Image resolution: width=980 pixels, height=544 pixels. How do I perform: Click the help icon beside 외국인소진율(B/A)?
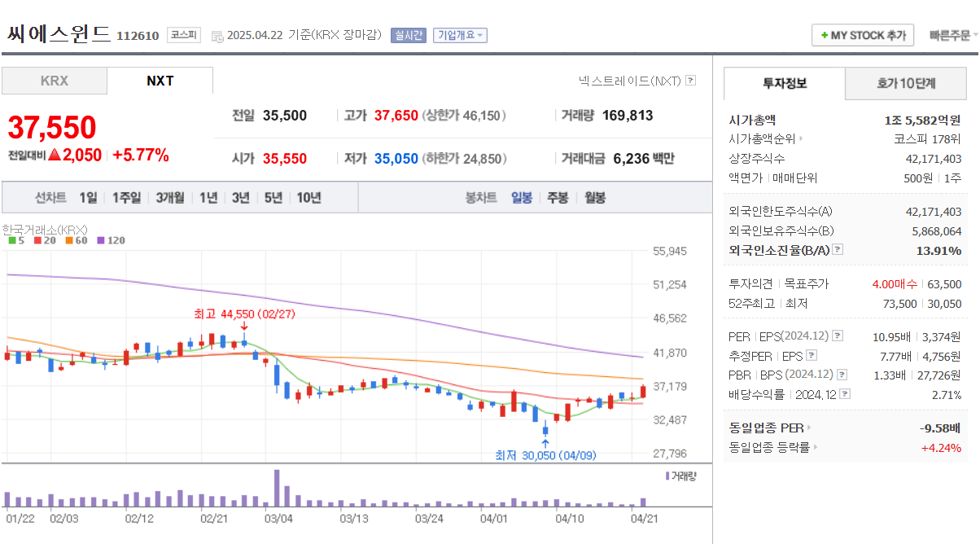(x=837, y=249)
